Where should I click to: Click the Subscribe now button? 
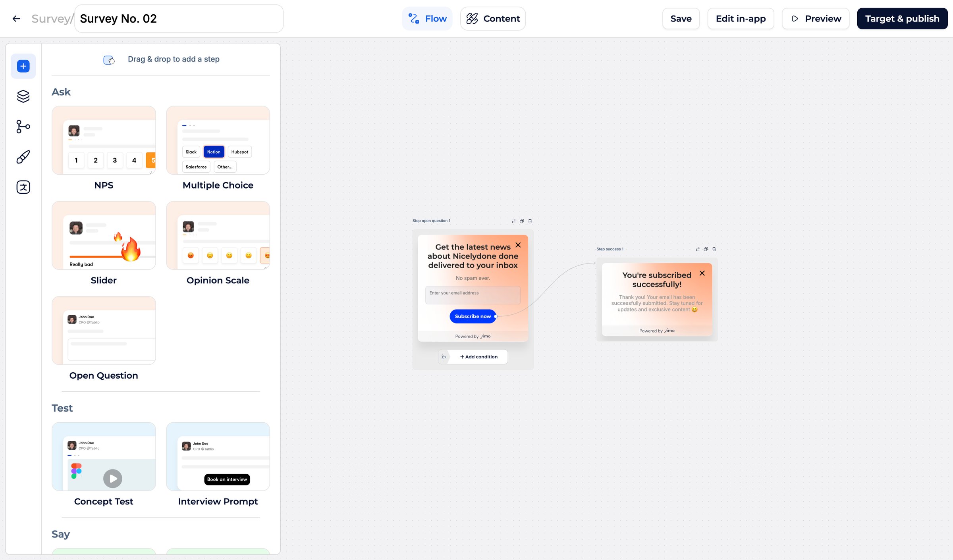473,316
